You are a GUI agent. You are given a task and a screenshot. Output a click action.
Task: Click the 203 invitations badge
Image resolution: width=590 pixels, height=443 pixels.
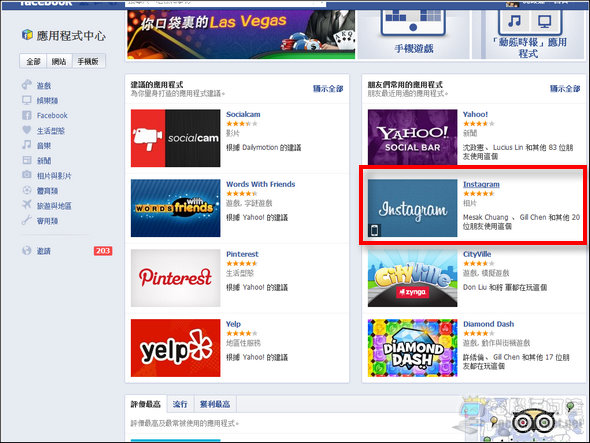click(103, 251)
